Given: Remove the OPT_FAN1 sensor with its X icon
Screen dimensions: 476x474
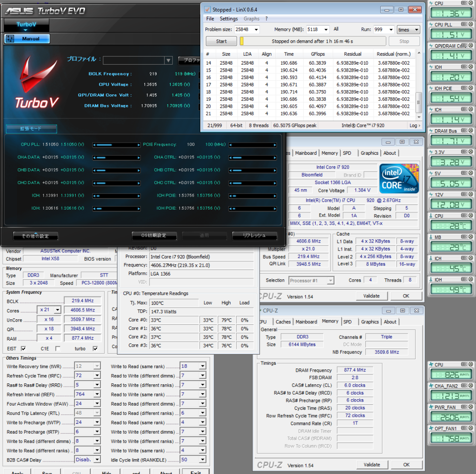Looking at the screenshot, I should [470, 428].
